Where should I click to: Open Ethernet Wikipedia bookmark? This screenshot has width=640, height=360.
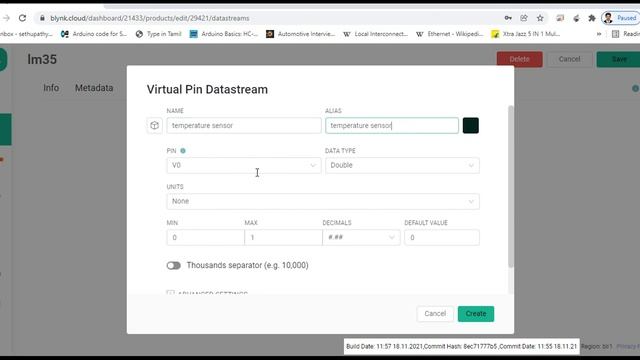point(449,34)
